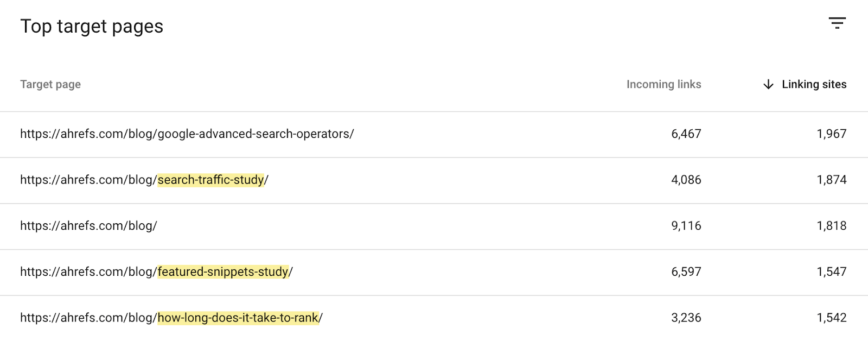This screenshot has width=868, height=341.
Task: Sort by Incoming links column header
Action: (663, 84)
